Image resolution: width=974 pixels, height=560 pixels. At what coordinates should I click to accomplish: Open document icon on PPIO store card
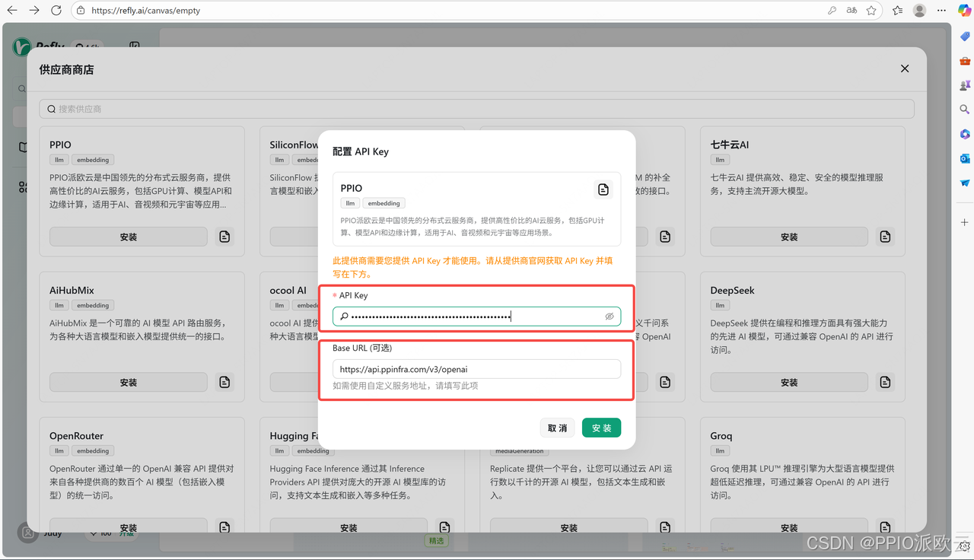[x=224, y=237]
